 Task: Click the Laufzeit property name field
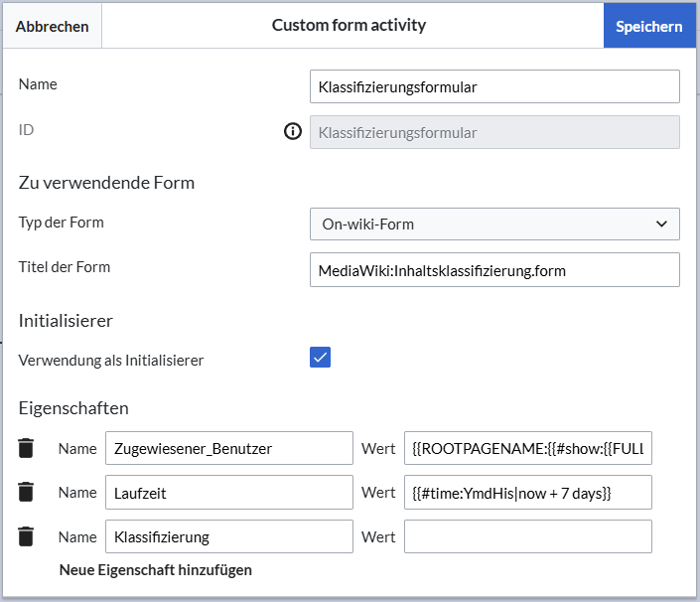click(x=228, y=493)
